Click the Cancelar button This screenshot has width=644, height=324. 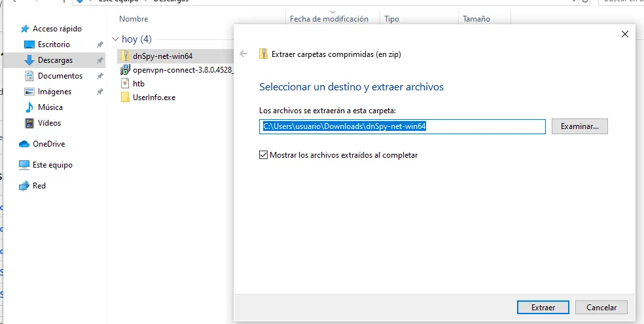click(601, 308)
